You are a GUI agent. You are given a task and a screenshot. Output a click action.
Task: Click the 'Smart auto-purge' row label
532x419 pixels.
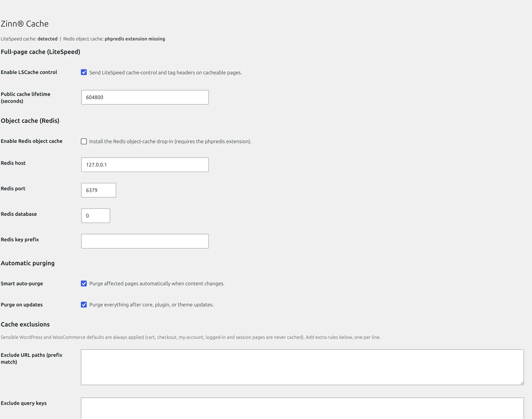[x=22, y=283]
